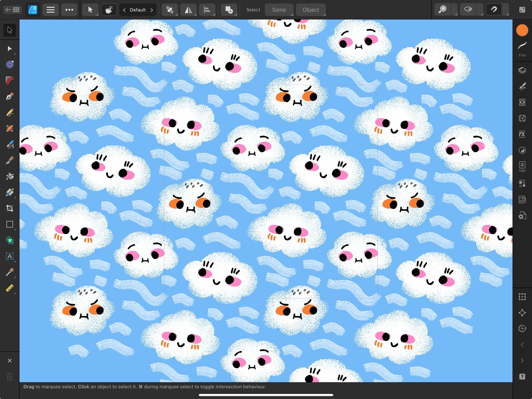Select the Paint Brush tool with node line

[x=10, y=144]
